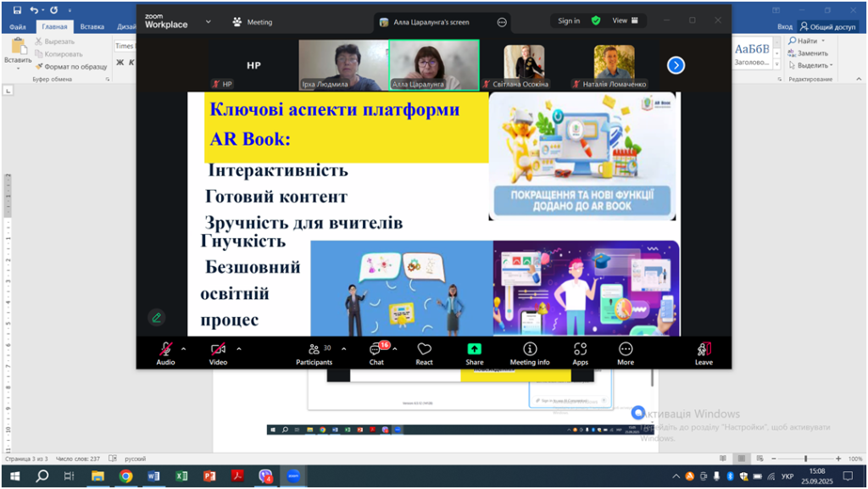Open Windows notification center

tap(848, 476)
